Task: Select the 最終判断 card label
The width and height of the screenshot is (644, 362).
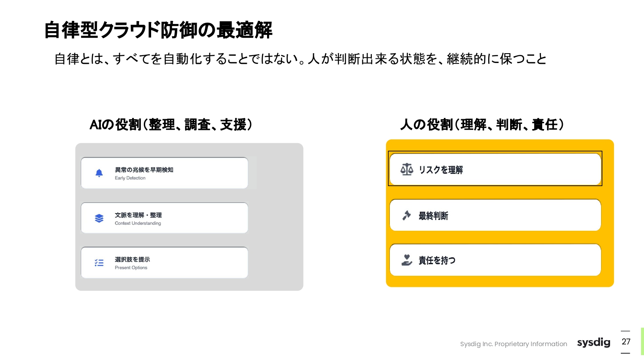Action: (x=433, y=216)
